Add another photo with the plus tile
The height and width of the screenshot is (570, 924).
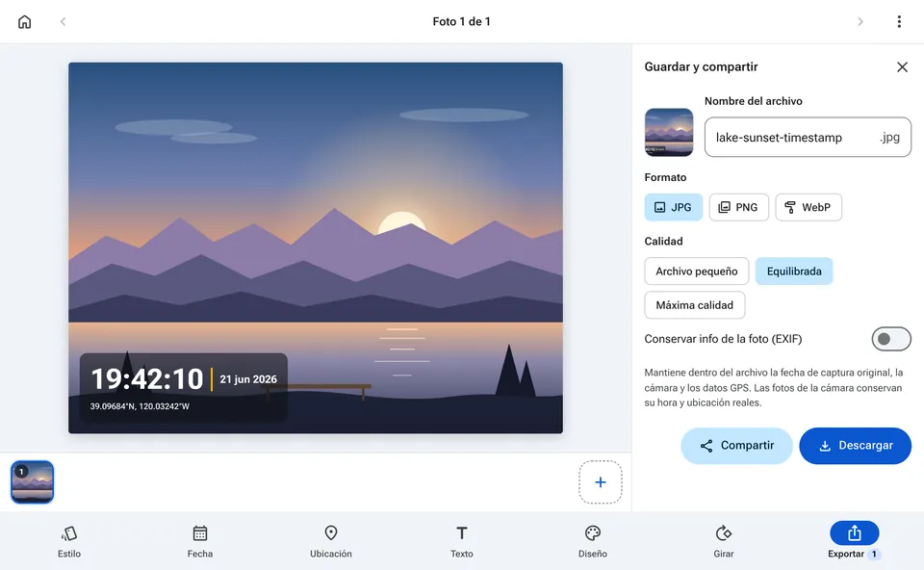(600, 482)
